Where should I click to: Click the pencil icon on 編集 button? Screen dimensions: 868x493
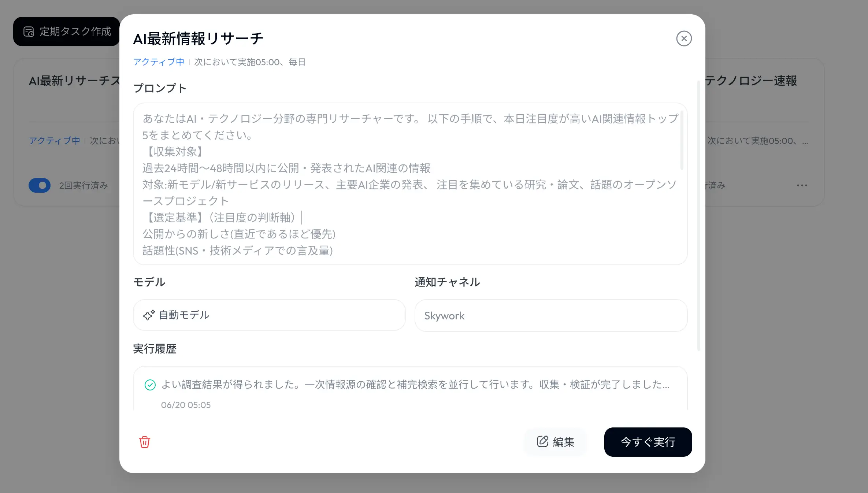542,441
